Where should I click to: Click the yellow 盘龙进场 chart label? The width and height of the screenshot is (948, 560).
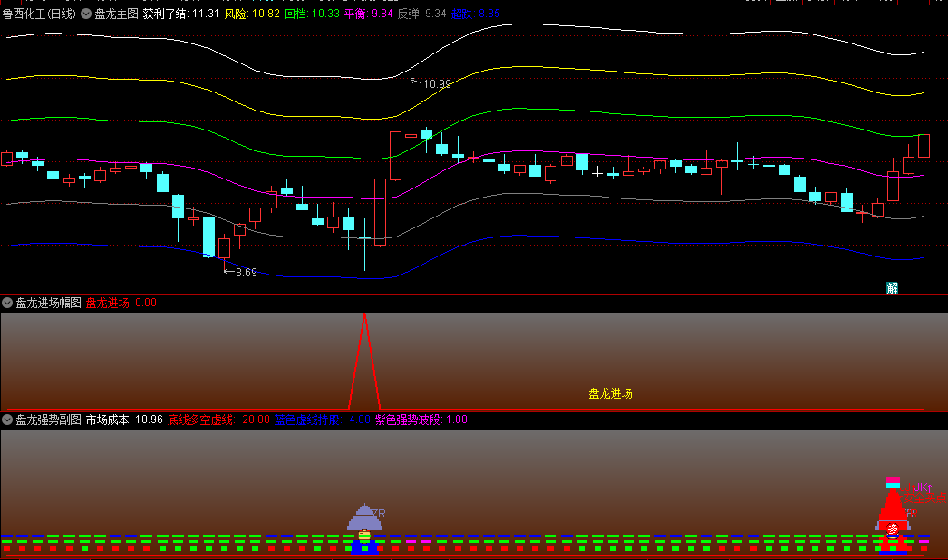[x=610, y=393]
